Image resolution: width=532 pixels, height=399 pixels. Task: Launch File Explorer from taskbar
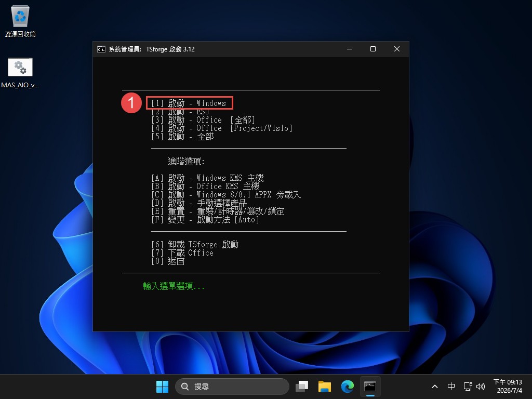pyautogui.click(x=324, y=387)
